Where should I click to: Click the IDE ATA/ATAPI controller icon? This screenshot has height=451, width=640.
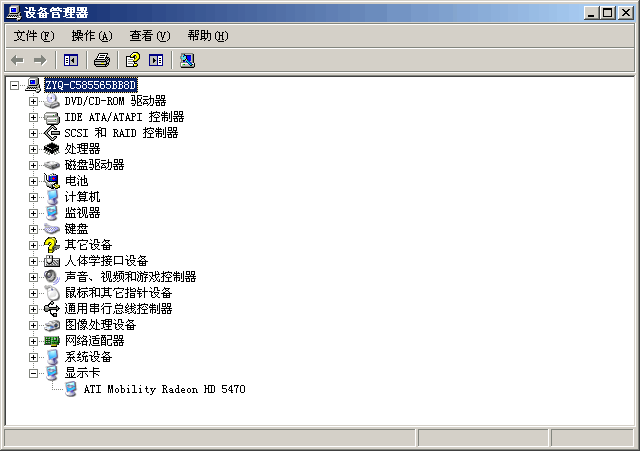click(52, 117)
